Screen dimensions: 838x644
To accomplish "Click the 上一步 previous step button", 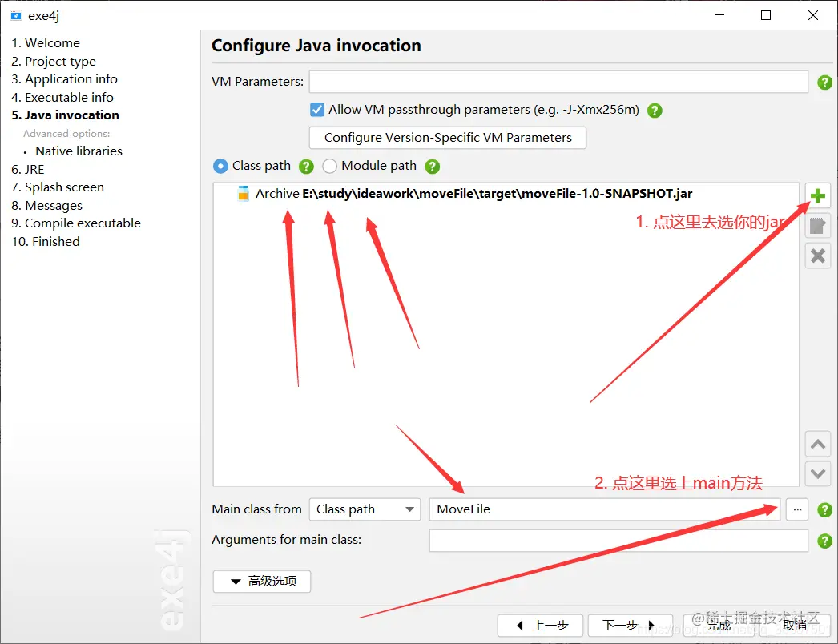I will pos(540,626).
